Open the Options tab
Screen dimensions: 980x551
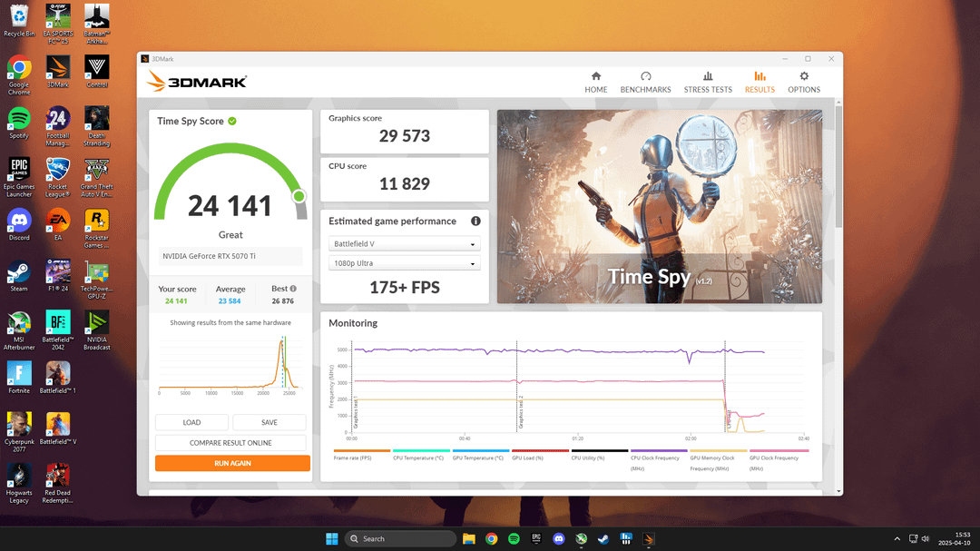tap(804, 82)
